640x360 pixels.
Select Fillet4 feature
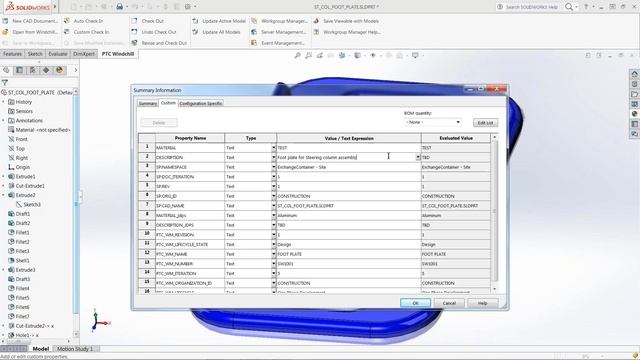[22, 289]
